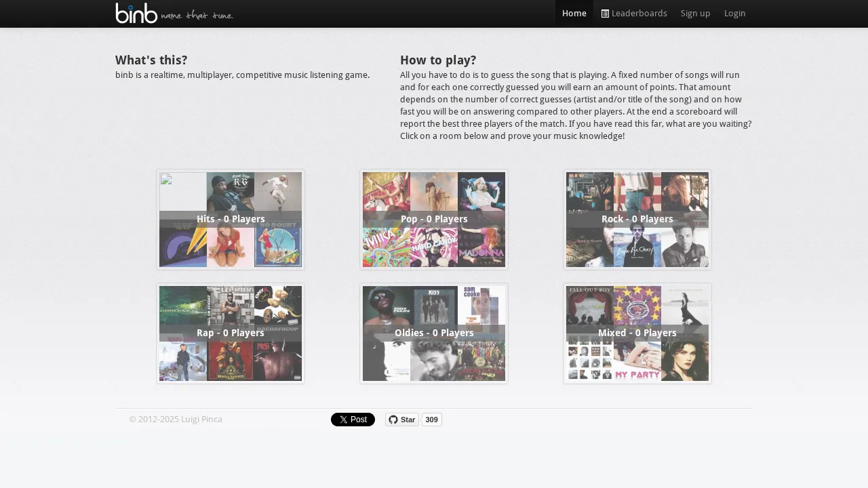Open the Leaderboards page
The width and height of the screenshot is (868, 488).
point(634,14)
